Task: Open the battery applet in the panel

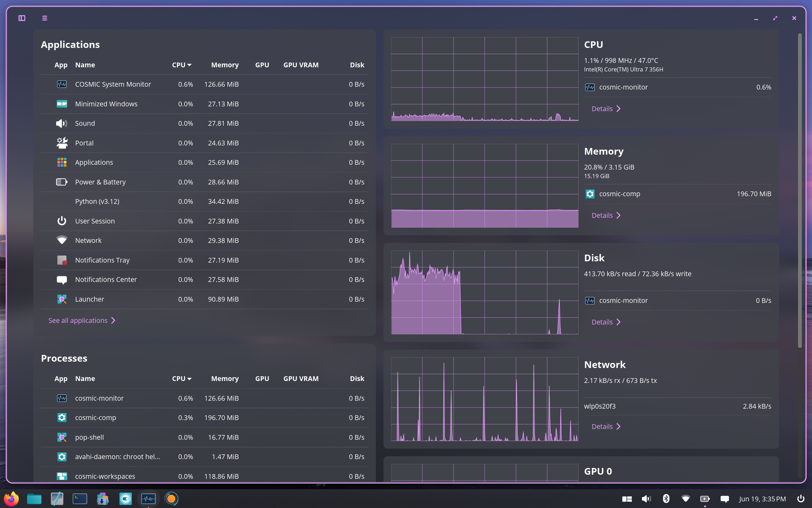Action: tap(704, 498)
